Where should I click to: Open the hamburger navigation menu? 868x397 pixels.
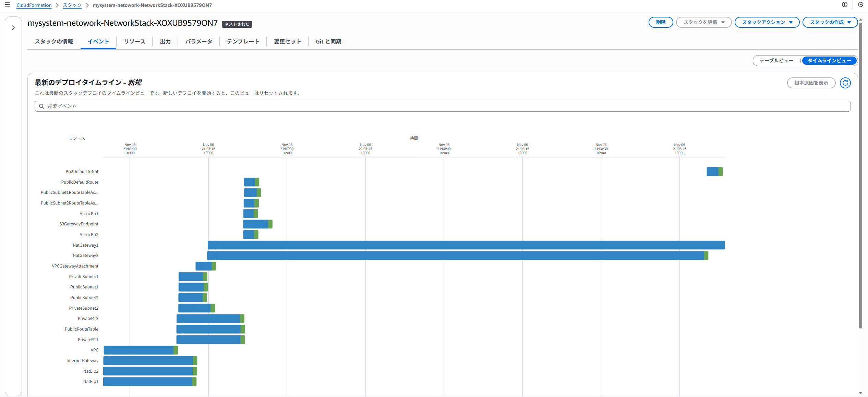(7, 5)
